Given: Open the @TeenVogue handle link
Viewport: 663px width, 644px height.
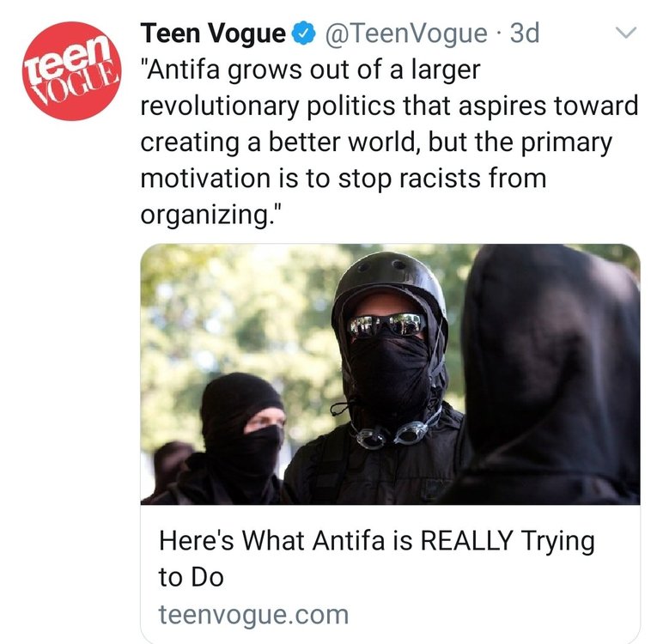Looking at the screenshot, I should (x=406, y=33).
